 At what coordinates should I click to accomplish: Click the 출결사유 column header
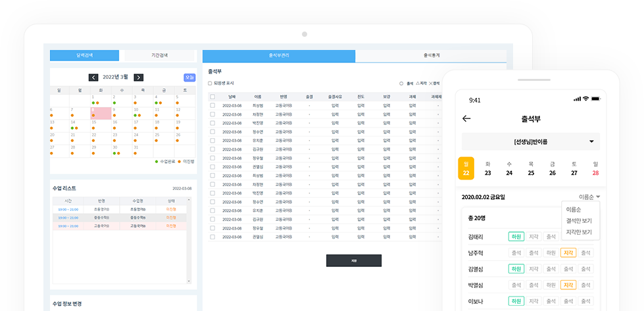[x=335, y=97]
